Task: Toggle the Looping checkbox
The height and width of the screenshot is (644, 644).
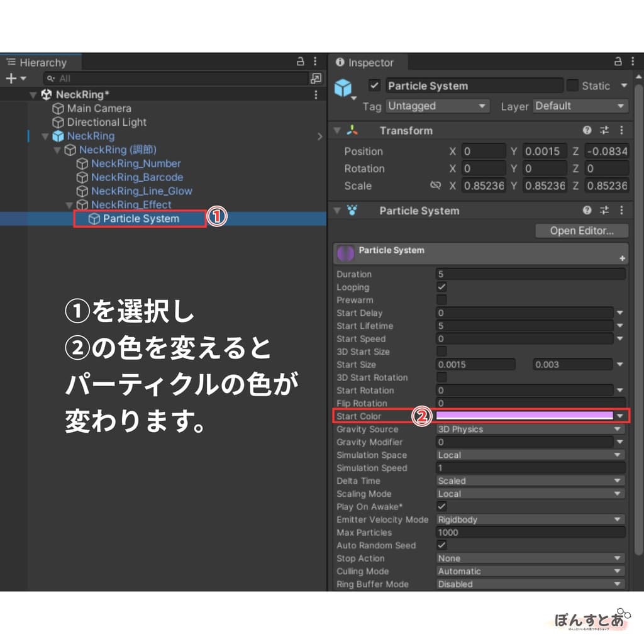Action: (x=441, y=287)
